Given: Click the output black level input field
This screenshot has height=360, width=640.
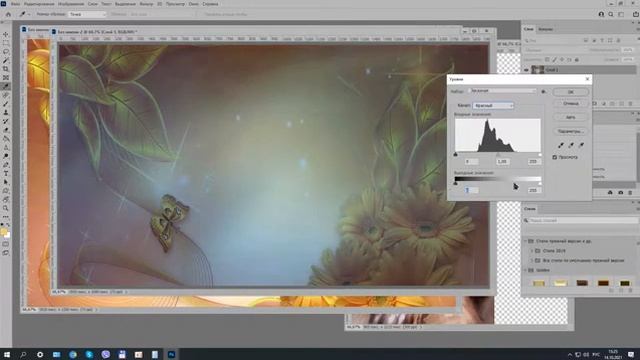Looking at the screenshot, I should pyautogui.click(x=471, y=190).
